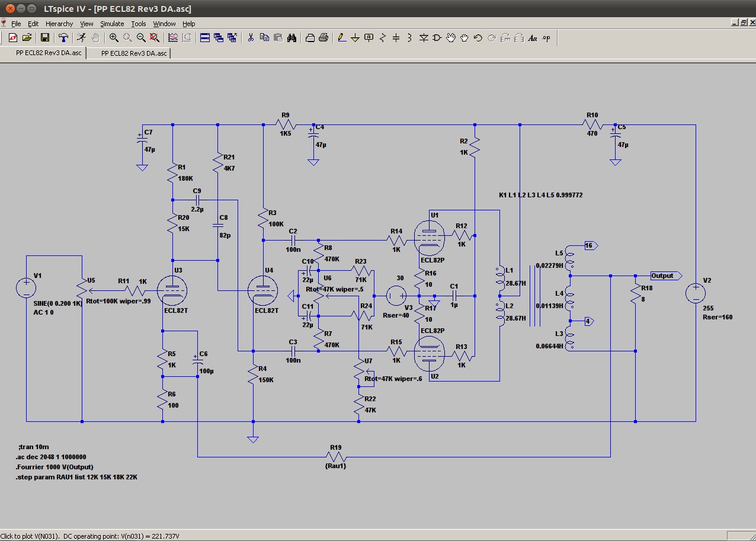
Task: Click the Print icon
Action: point(323,38)
